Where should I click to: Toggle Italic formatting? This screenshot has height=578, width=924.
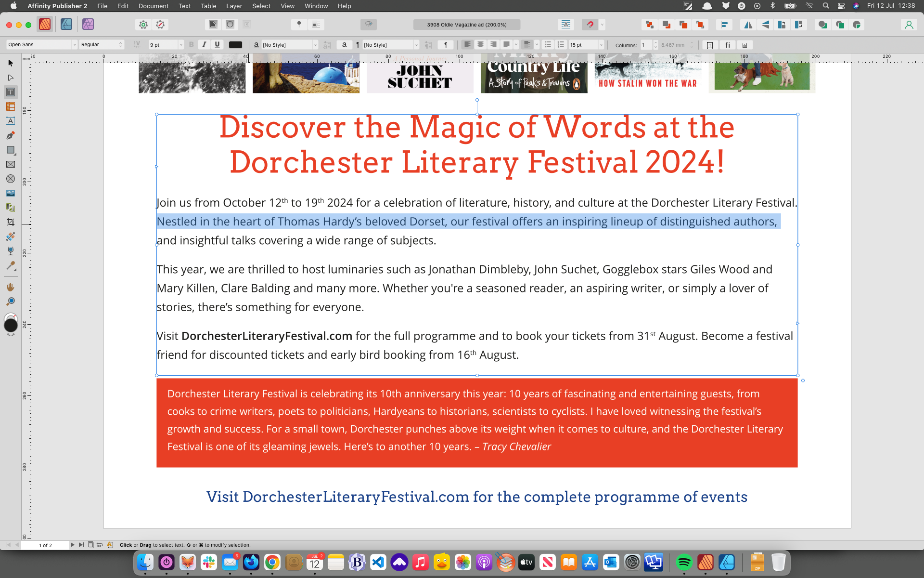pyautogui.click(x=204, y=44)
